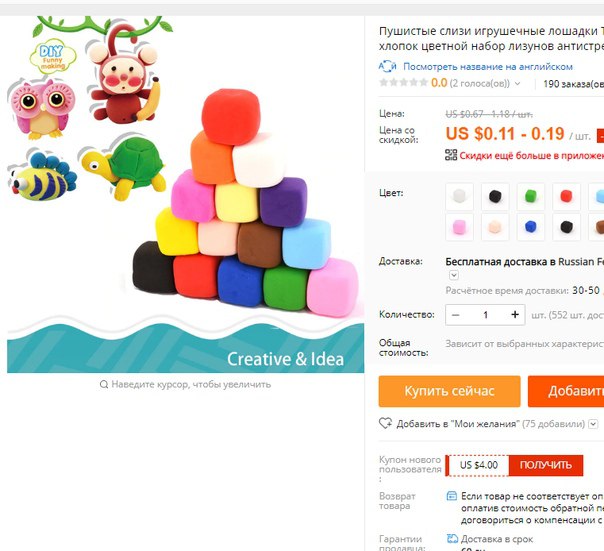This screenshot has height=551, width=604.
Task: Expand the votes rating dropdown arrow
Action: point(517,83)
